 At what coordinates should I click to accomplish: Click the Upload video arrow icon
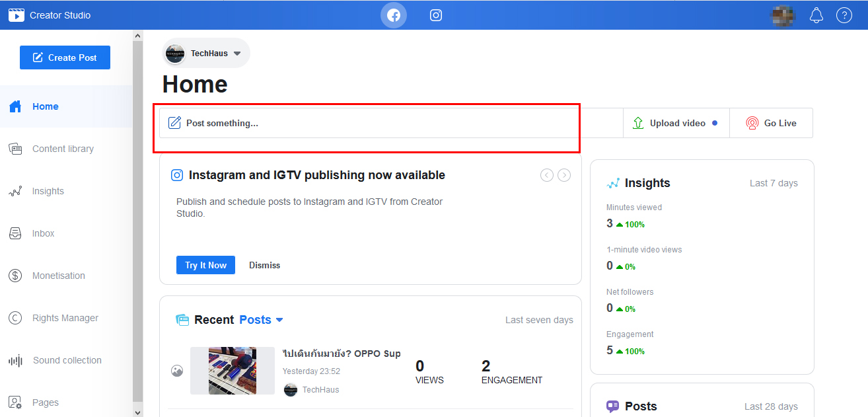point(638,123)
